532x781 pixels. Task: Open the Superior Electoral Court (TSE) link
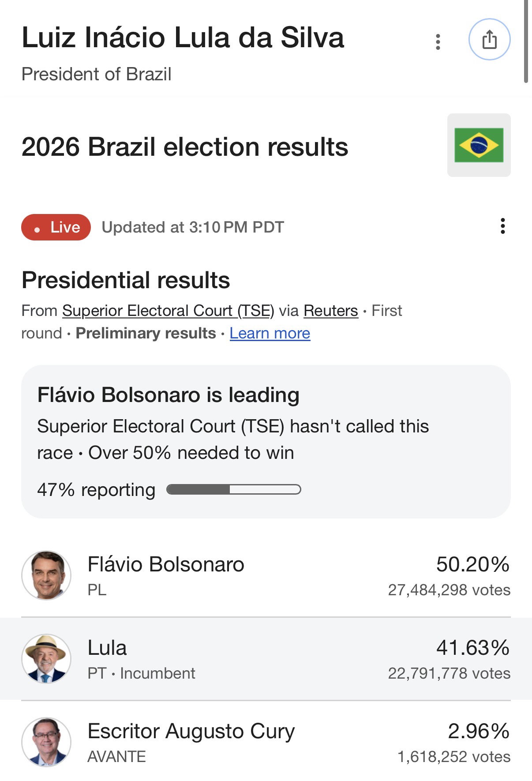[x=168, y=311]
